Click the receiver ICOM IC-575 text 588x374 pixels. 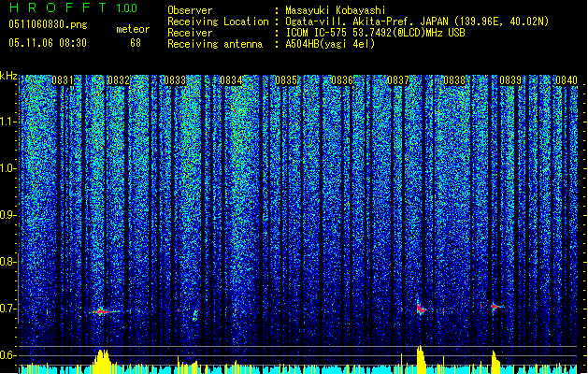(375, 33)
